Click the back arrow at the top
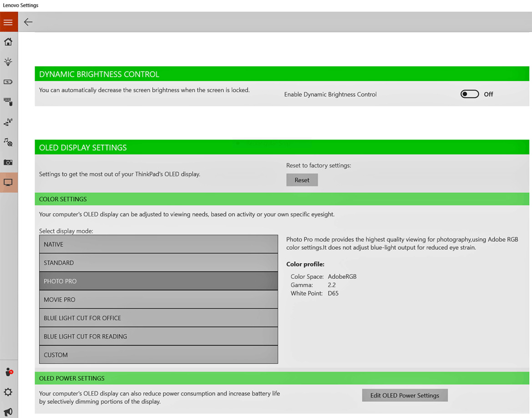 [x=28, y=22]
